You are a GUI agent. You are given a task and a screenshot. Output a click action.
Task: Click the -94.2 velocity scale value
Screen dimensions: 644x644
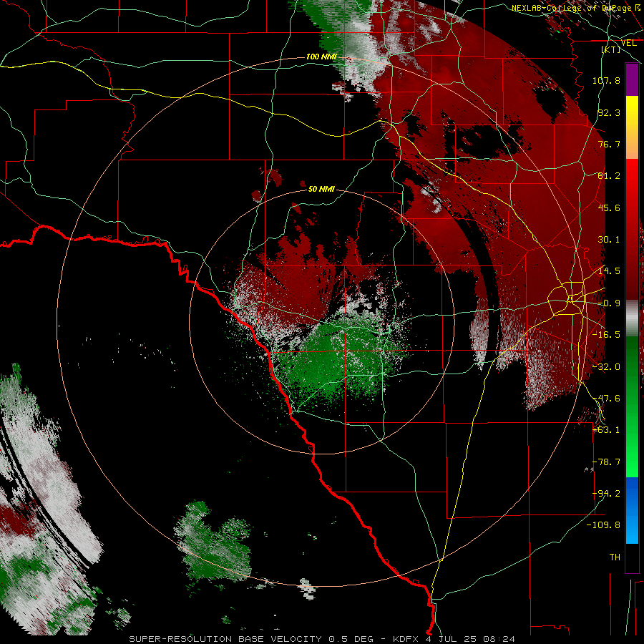(x=606, y=494)
